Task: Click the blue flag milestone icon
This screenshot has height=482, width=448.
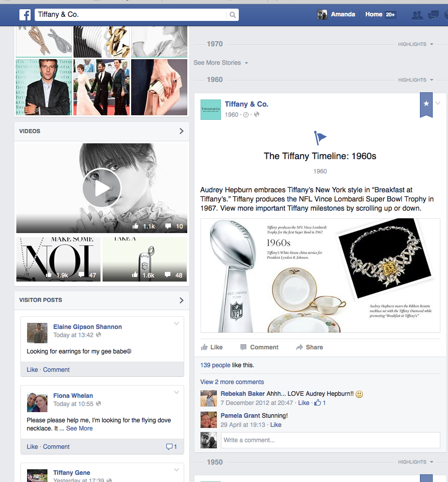Action: [x=320, y=138]
